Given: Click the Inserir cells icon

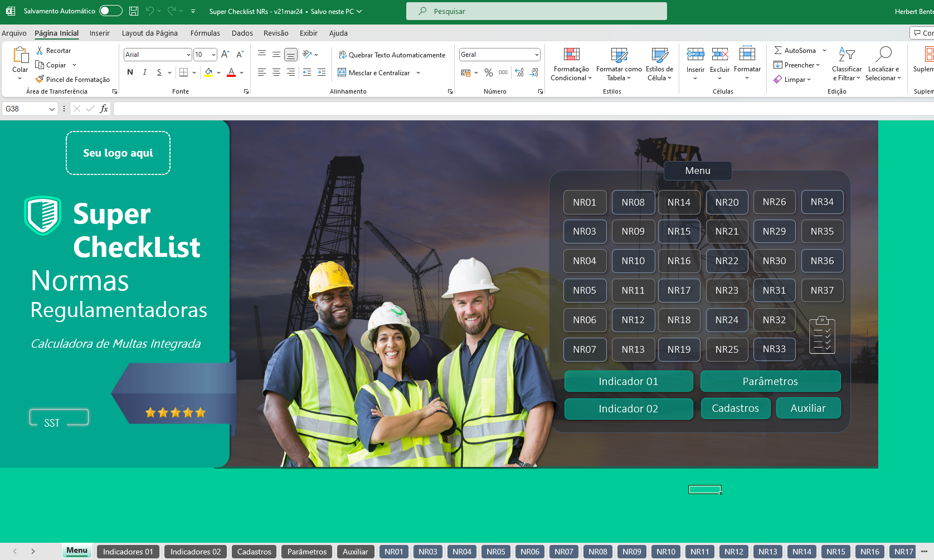Looking at the screenshot, I should pyautogui.click(x=695, y=54).
